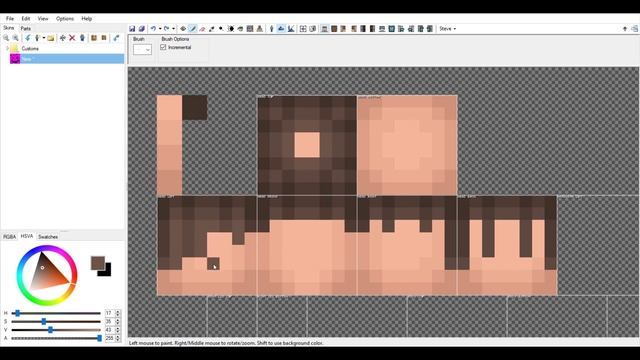Increase the H value with spinner

pyautogui.click(x=118, y=311)
